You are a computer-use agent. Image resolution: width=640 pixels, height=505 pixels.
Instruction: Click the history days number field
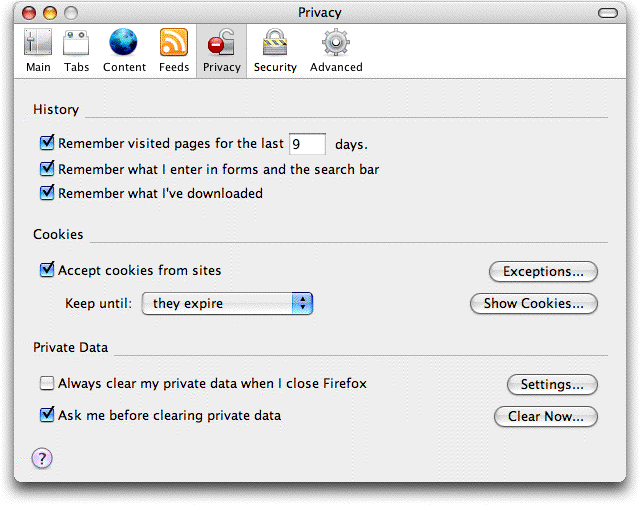[x=306, y=144]
